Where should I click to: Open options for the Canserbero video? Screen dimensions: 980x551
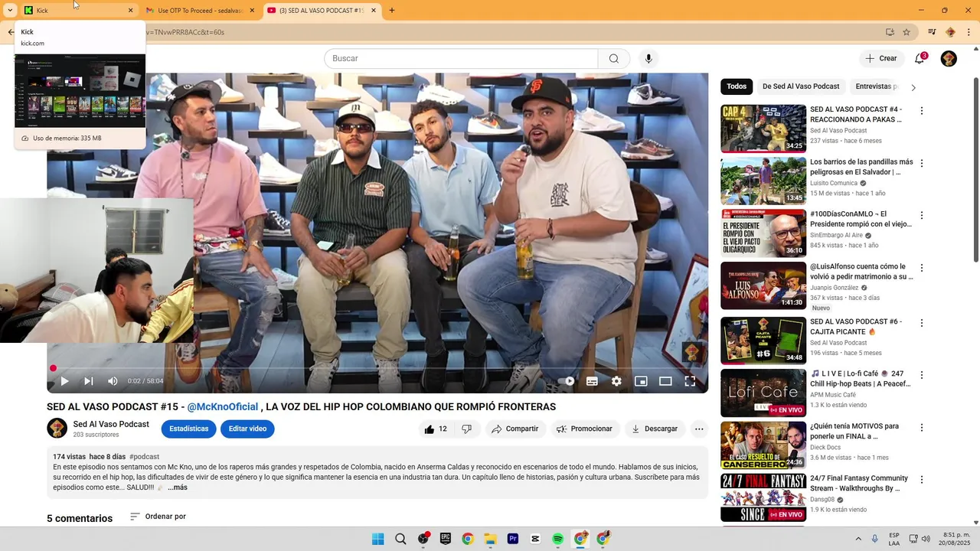(922, 428)
